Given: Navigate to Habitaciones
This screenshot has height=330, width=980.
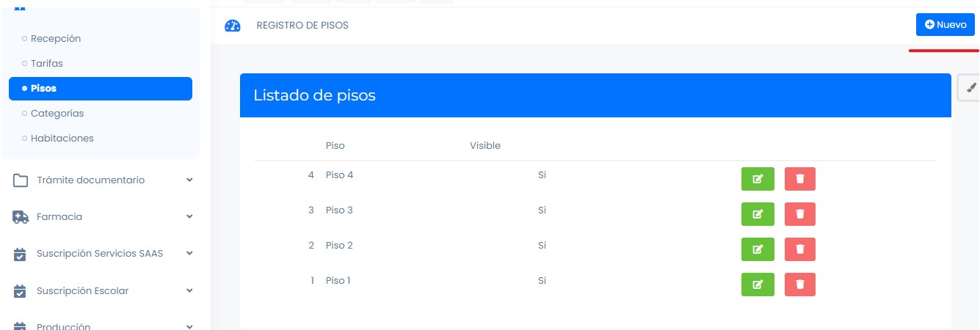Looking at the screenshot, I should [x=62, y=139].
